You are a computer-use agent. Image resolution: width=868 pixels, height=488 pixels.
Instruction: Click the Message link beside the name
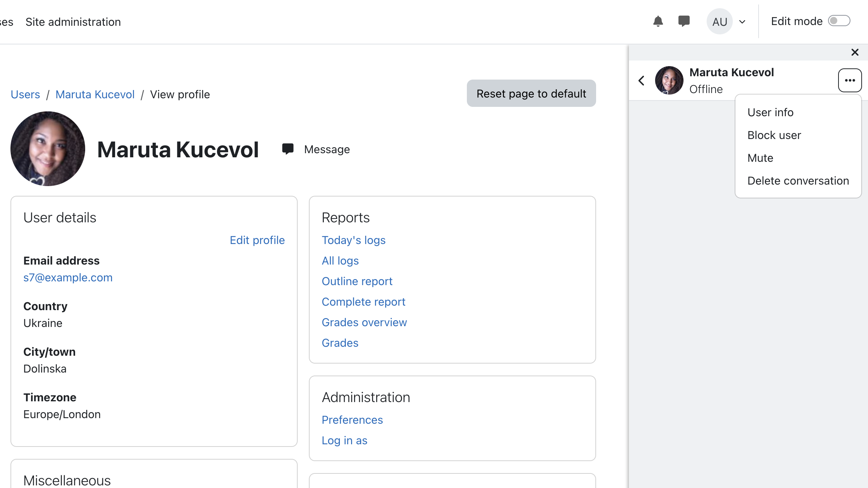pyautogui.click(x=327, y=149)
